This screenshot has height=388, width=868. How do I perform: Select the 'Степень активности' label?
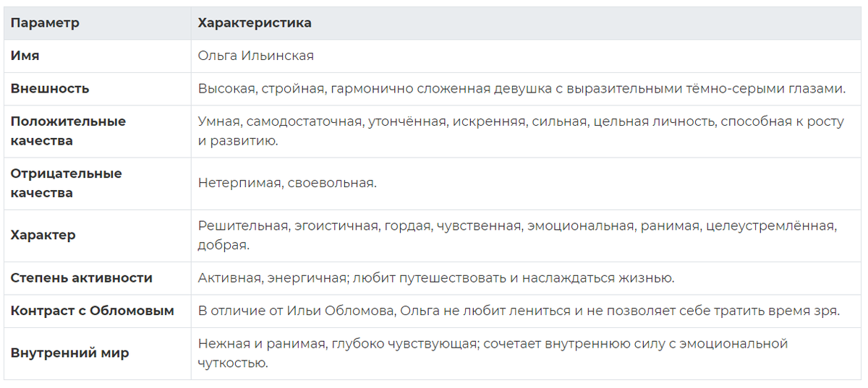[82, 278]
